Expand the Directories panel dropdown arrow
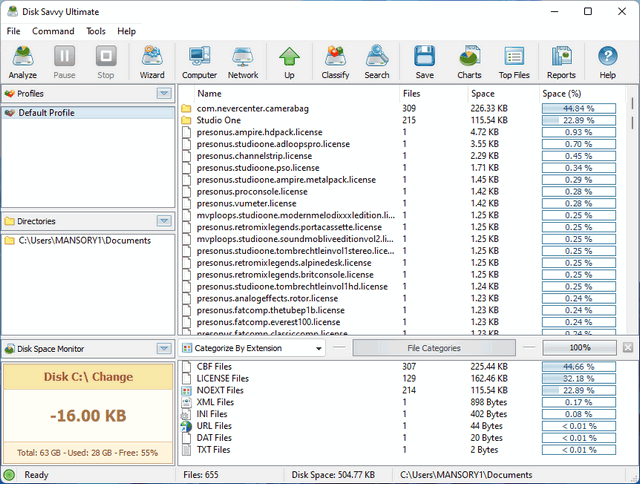The height and width of the screenshot is (484, 640). coord(164,221)
